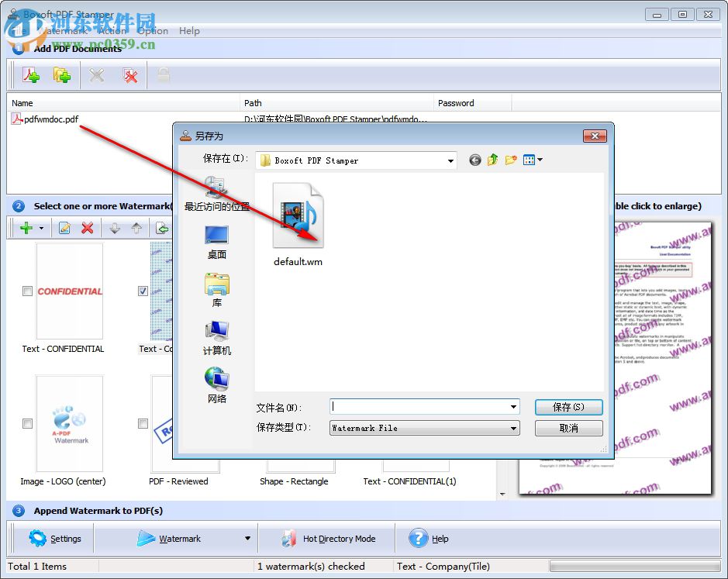Check the Image - LOGO (center) watermark

tap(27, 423)
